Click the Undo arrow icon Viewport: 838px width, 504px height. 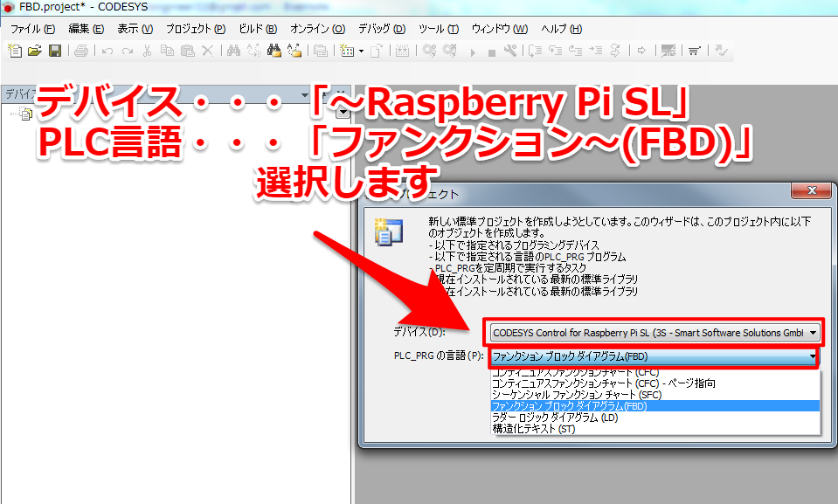(107, 51)
